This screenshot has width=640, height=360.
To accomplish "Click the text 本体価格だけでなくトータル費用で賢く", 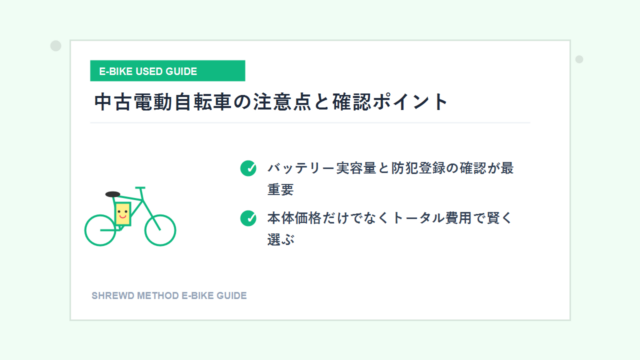I will 389,218.
